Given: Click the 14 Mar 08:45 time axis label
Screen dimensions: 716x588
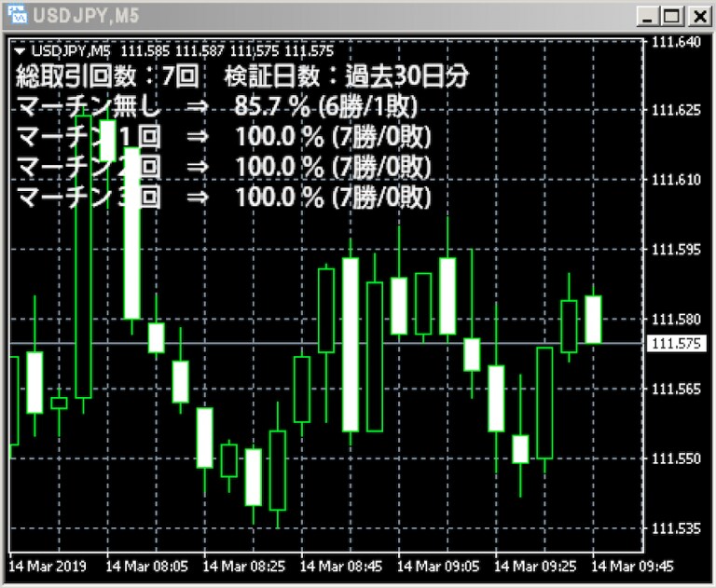Looking at the screenshot, I should point(340,567).
